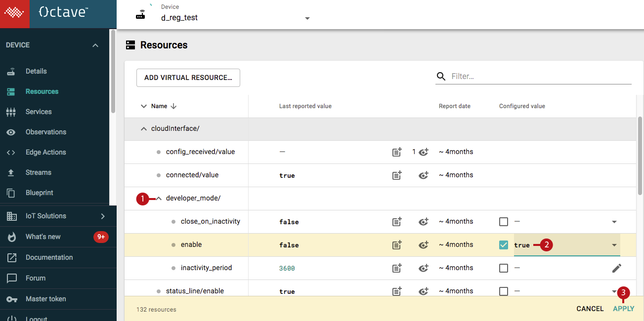Click the Documentation external-link icon
Image resolution: width=644 pixels, height=321 pixels.
[11, 257]
